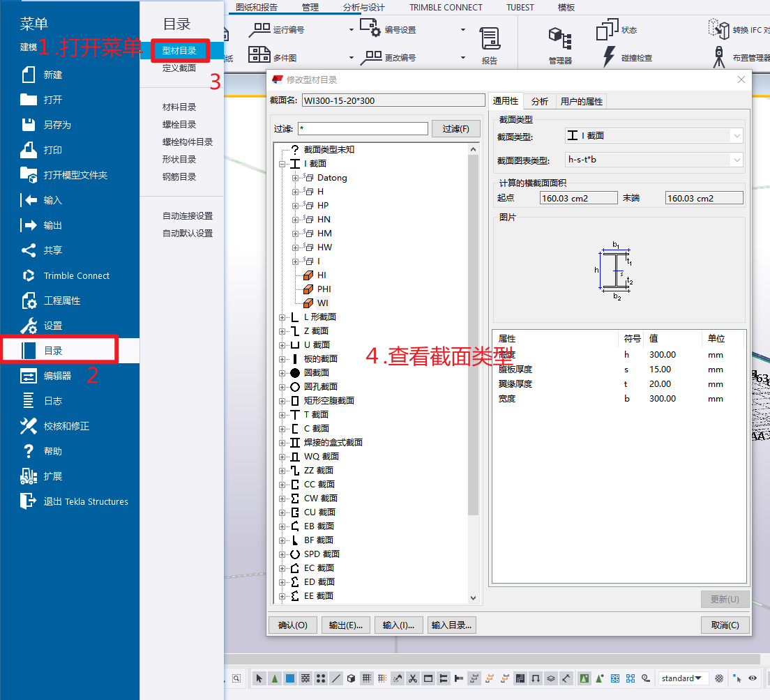
Task: Switch to the 通用性 tab
Action: point(505,101)
